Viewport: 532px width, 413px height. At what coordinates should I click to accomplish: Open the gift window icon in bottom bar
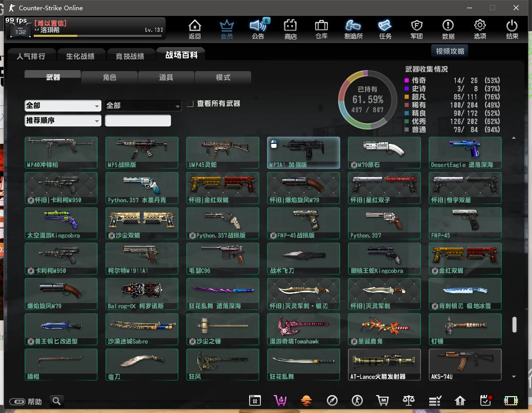pyautogui.click(x=255, y=400)
